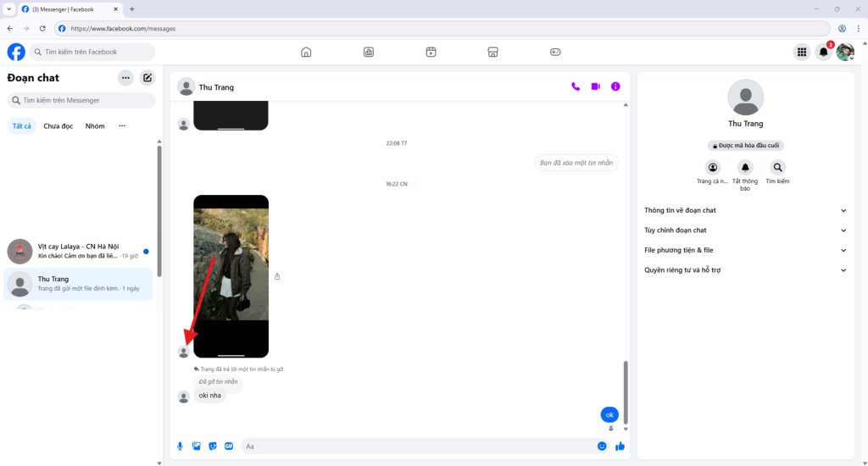
Task: Click the conversation info icon
Action: pos(615,86)
